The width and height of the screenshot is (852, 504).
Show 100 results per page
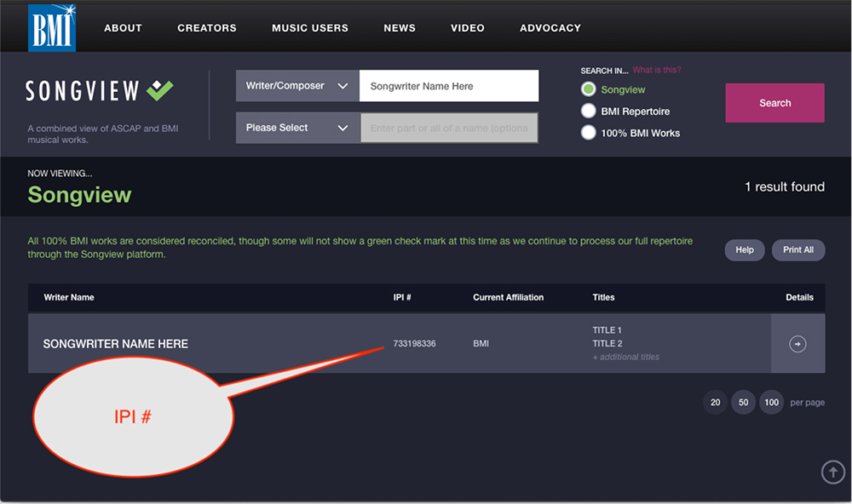point(771,402)
